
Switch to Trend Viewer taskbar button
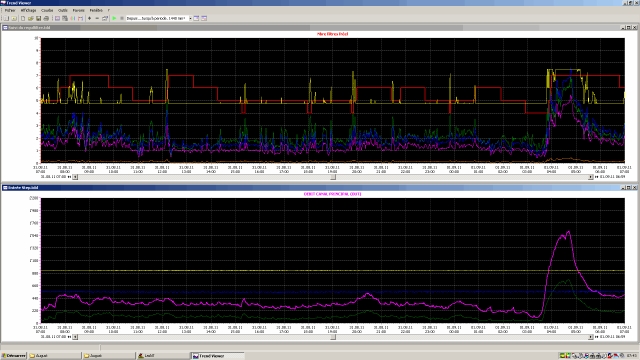click(218, 356)
